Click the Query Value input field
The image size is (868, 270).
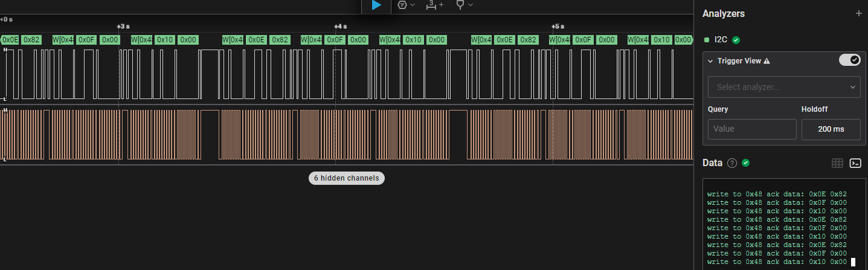click(x=752, y=129)
